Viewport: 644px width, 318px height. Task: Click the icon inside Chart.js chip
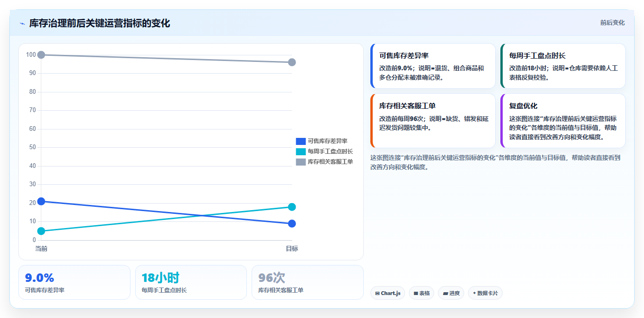click(x=377, y=293)
